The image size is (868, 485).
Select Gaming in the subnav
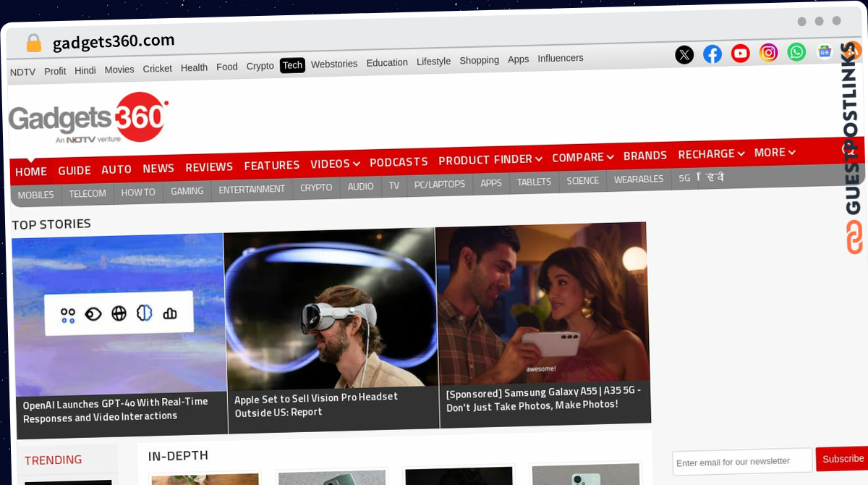tap(187, 191)
